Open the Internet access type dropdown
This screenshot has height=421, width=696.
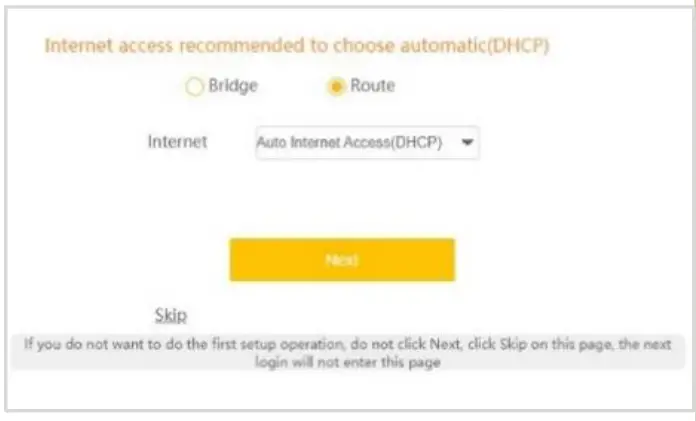[366, 142]
